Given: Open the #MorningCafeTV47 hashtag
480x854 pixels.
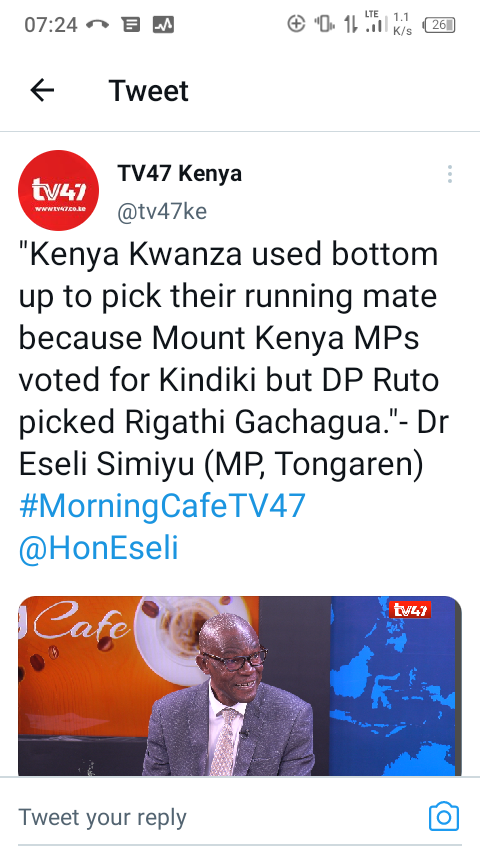Looking at the screenshot, I should click(x=162, y=506).
